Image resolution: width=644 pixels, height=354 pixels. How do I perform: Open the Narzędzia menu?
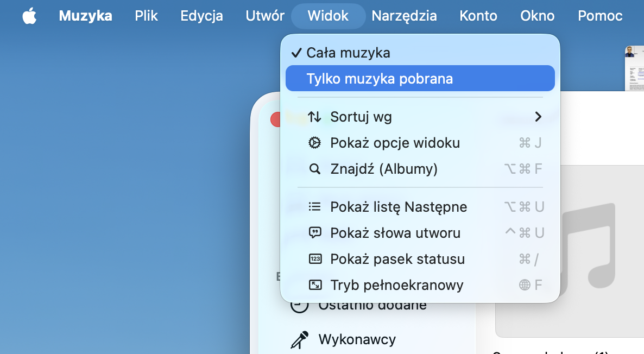pyautogui.click(x=404, y=16)
